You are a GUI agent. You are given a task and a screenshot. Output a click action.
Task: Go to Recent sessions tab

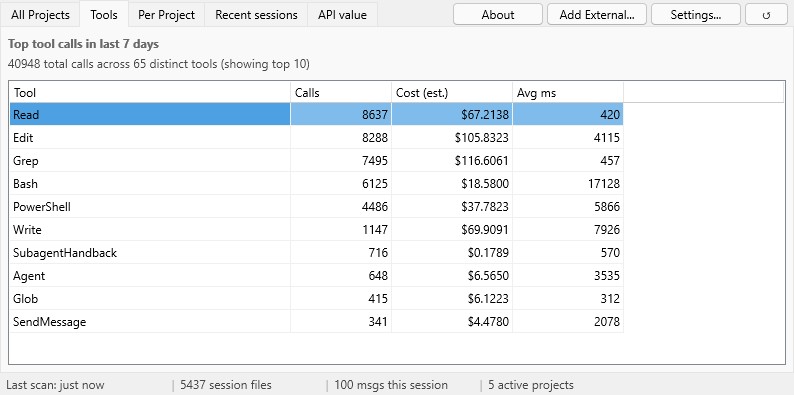click(256, 15)
